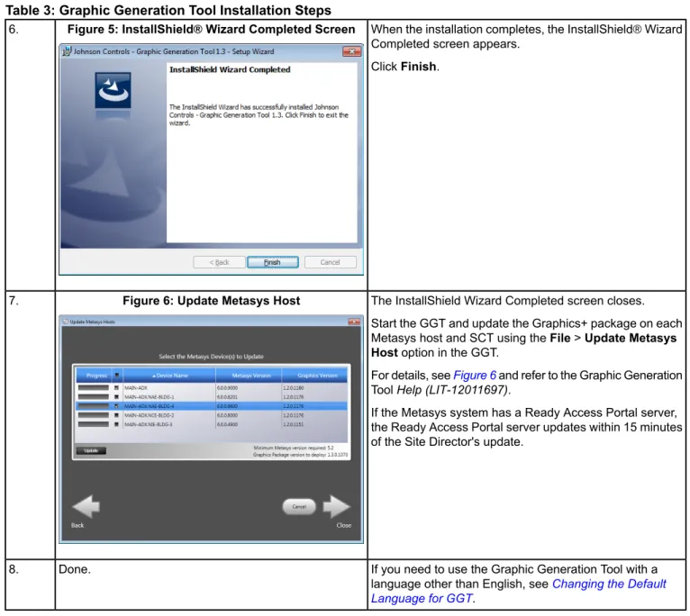
Task: Click the 'Done.' text in step 8
Action: pyautogui.click(x=75, y=569)
